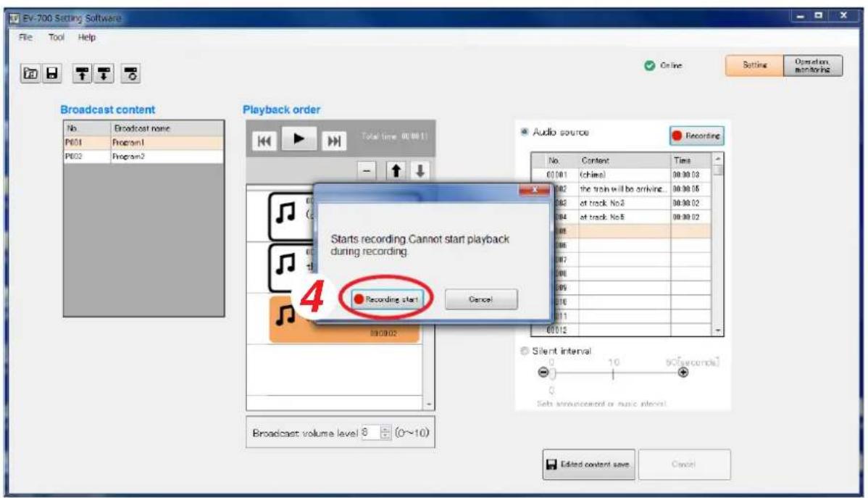This screenshot has height=498, width=868.
Task: Click the Content column header
Action: 624,160
